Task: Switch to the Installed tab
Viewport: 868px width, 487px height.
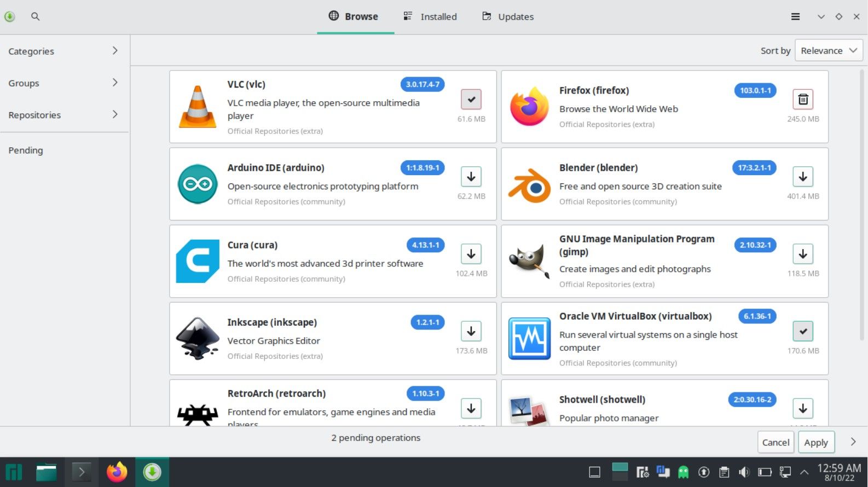Action: tap(430, 16)
